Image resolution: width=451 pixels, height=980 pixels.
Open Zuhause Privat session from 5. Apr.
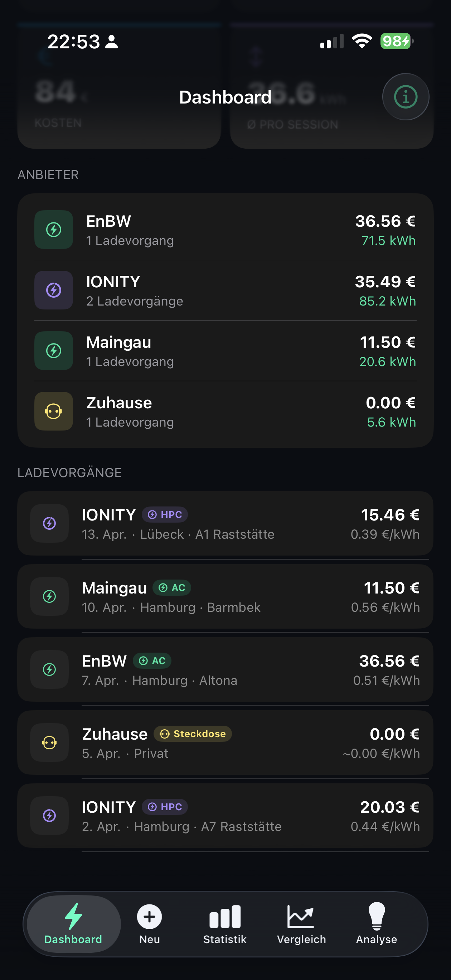(x=225, y=743)
